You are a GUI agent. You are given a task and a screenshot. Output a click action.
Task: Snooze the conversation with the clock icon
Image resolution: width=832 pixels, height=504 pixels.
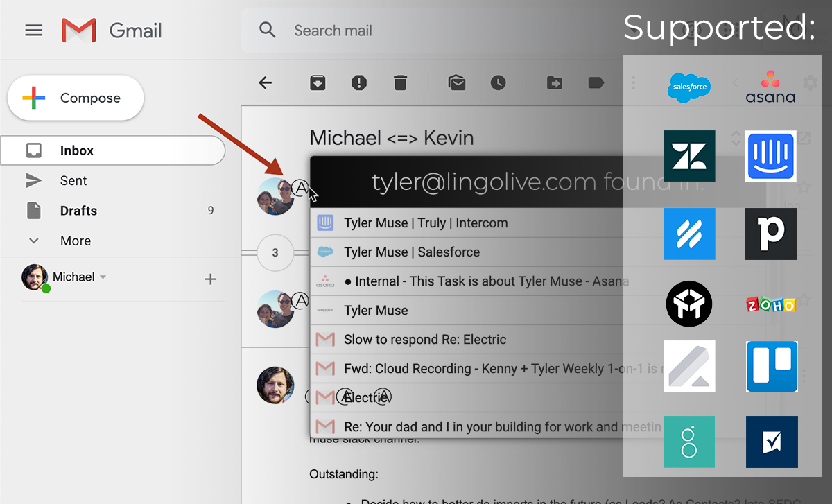(499, 83)
